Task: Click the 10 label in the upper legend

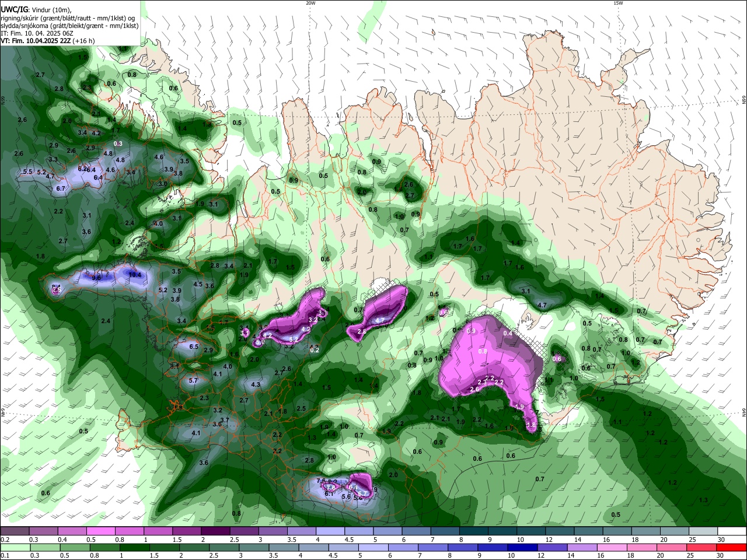Action: (521, 540)
